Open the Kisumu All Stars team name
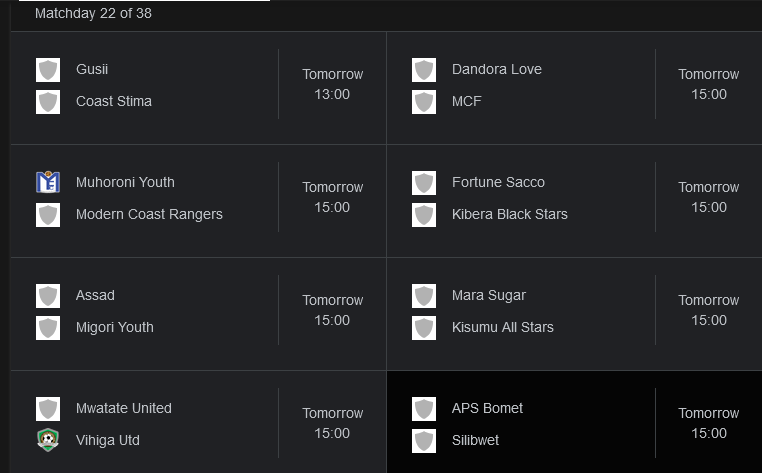 click(502, 327)
